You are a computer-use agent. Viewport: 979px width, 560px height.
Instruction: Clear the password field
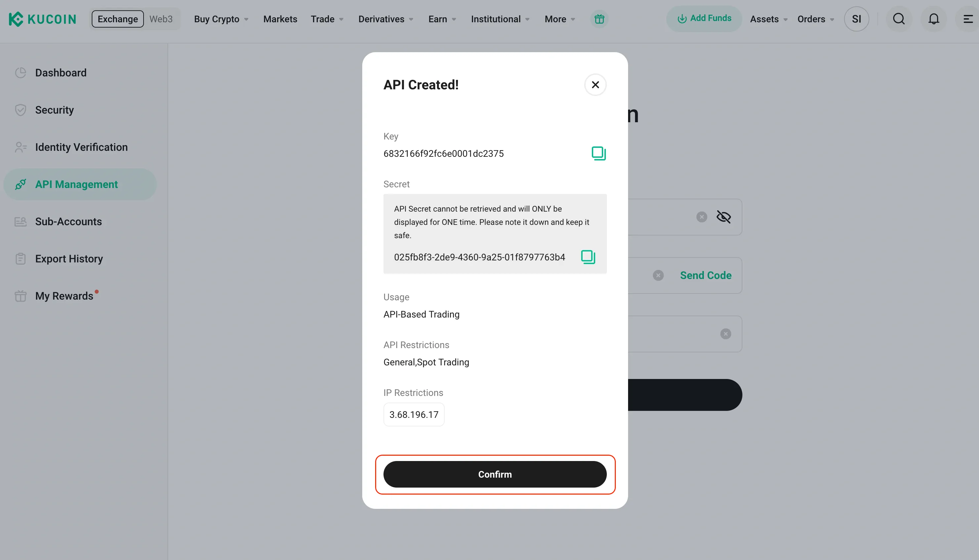tap(702, 217)
